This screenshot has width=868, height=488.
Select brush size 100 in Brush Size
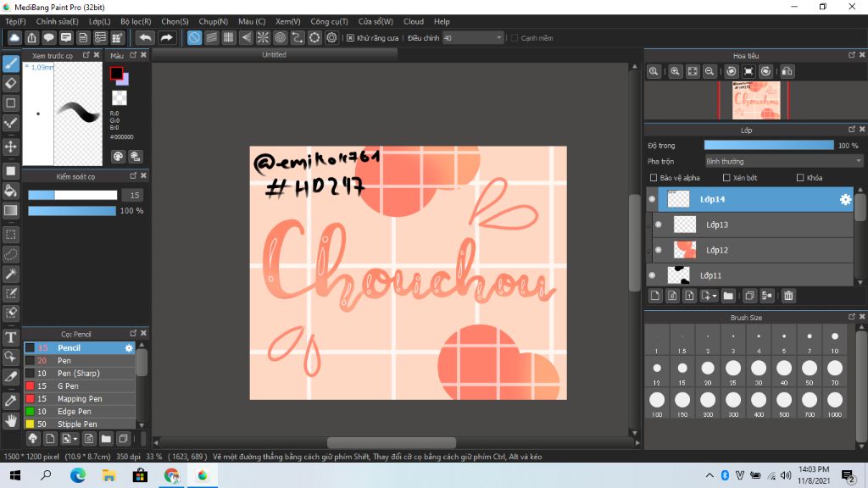click(657, 403)
